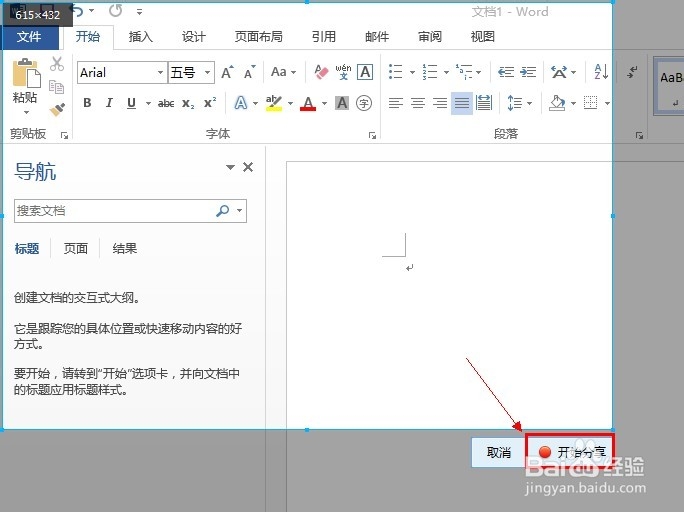Open the font color dropdown arrow
Image resolution: width=684 pixels, height=512 pixels.
[325, 104]
